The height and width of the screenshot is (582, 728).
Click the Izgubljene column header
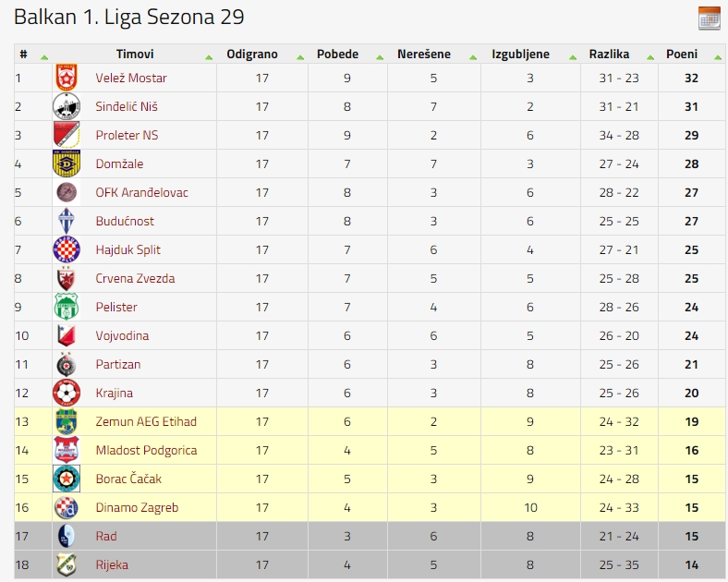520,54
